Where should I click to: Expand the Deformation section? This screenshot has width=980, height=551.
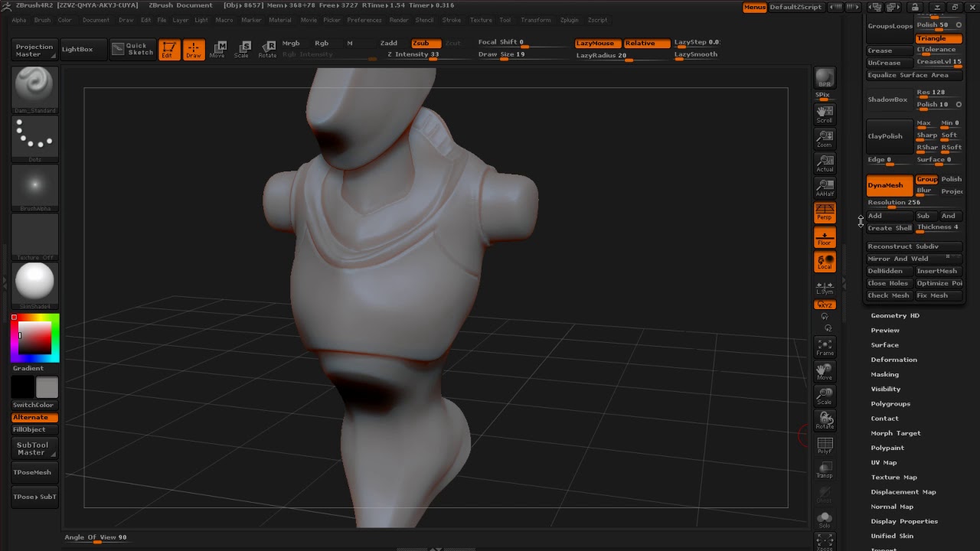coord(893,360)
